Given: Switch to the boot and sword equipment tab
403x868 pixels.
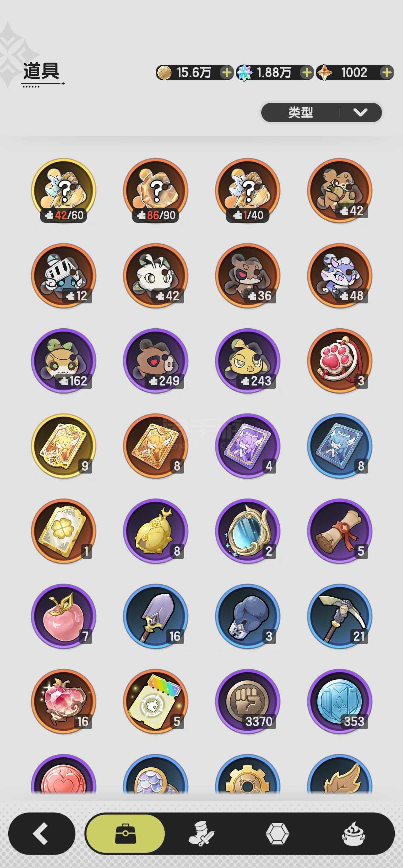Looking at the screenshot, I should (201, 834).
